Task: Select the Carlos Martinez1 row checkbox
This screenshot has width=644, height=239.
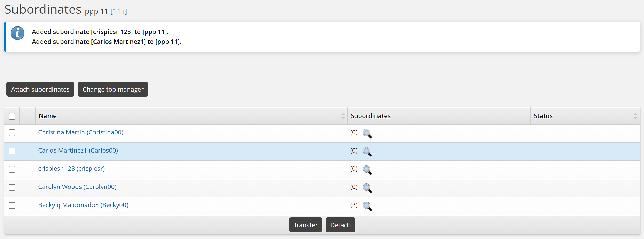Action: pos(12,151)
